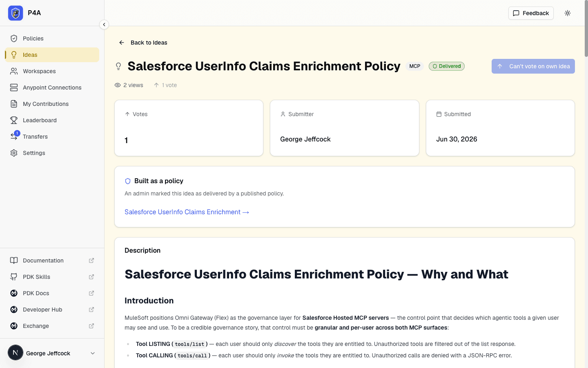Toggle the light/dark theme sun icon

[568, 13]
